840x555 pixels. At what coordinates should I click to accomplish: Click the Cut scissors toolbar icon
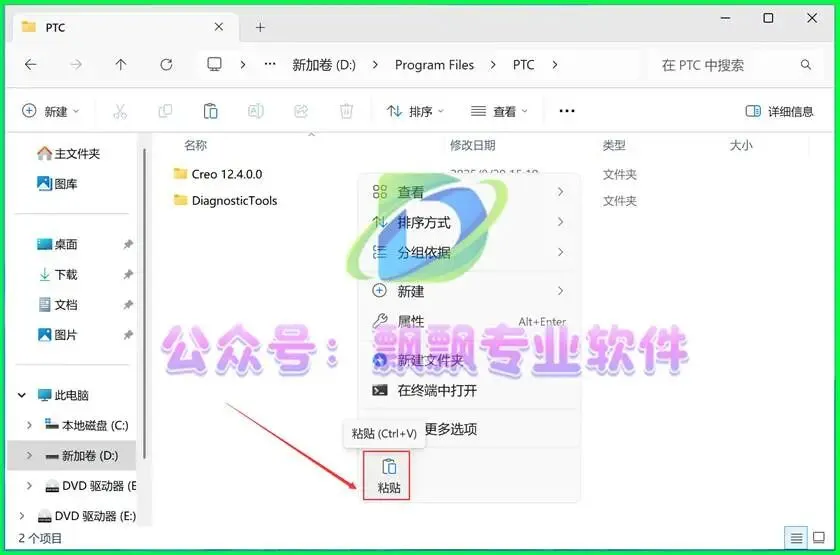pos(120,111)
